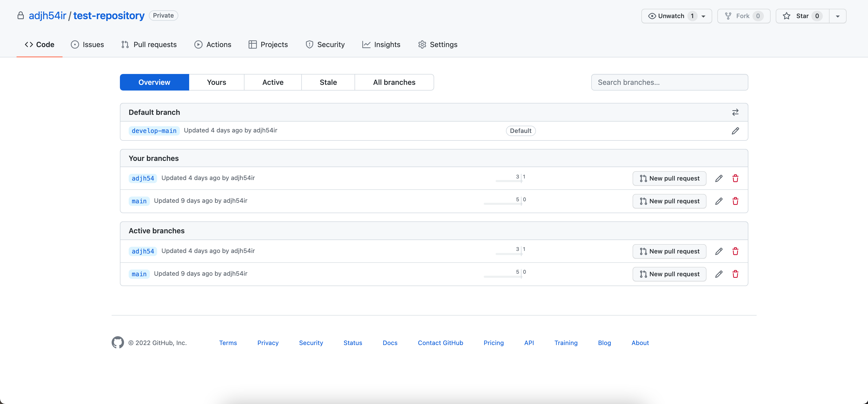Open the develop-main branch link
Image resolution: width=868 pixels, height=404 pixels.
point(154,131)
